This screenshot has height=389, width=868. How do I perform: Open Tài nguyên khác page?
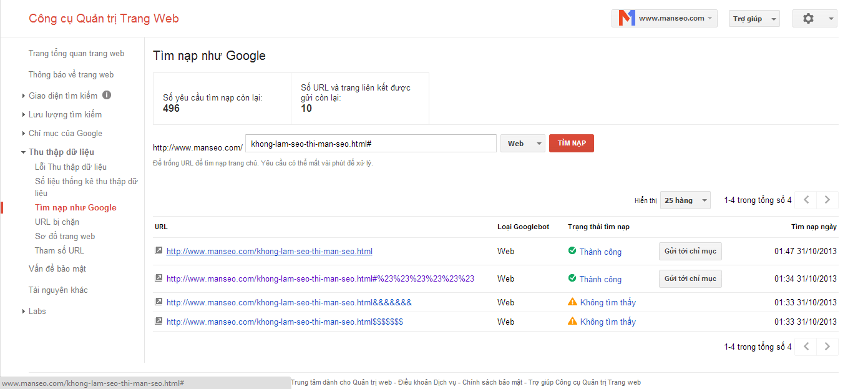[58, 290]
